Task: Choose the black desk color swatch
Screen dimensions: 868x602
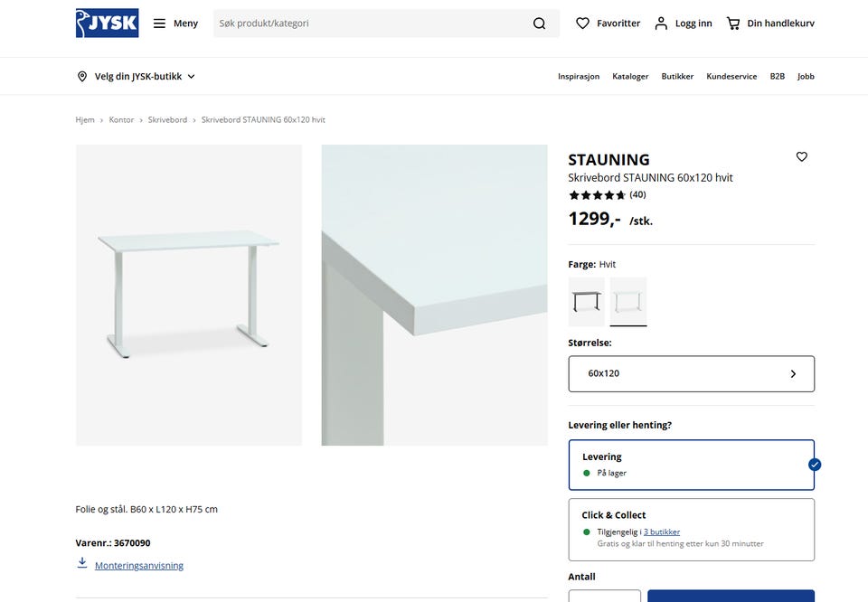Action: pos(586,302)
